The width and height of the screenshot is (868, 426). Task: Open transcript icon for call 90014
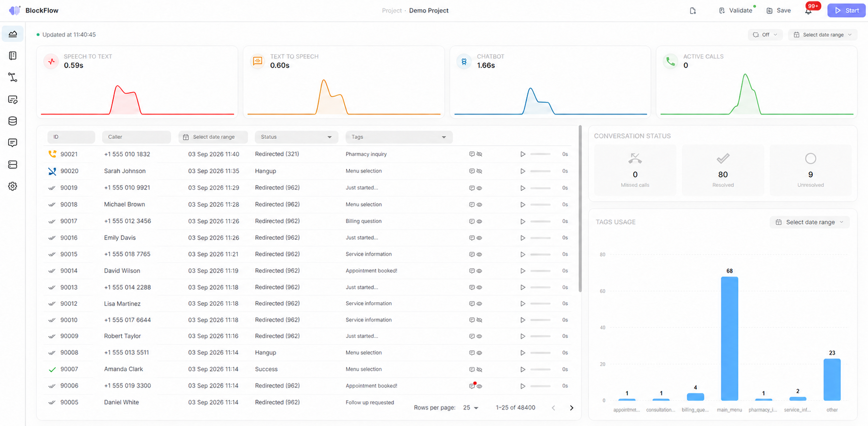472,271
